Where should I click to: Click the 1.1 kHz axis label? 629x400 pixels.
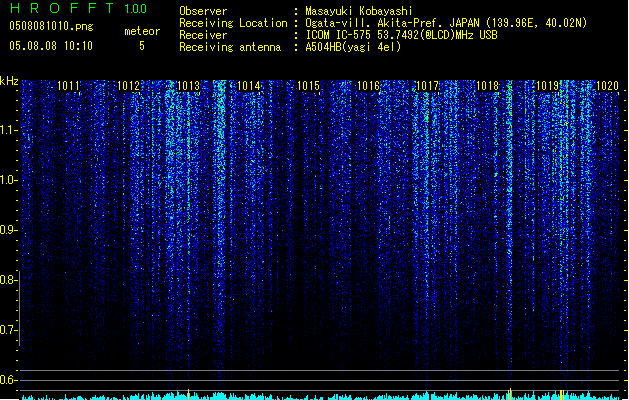coord(9,130)
